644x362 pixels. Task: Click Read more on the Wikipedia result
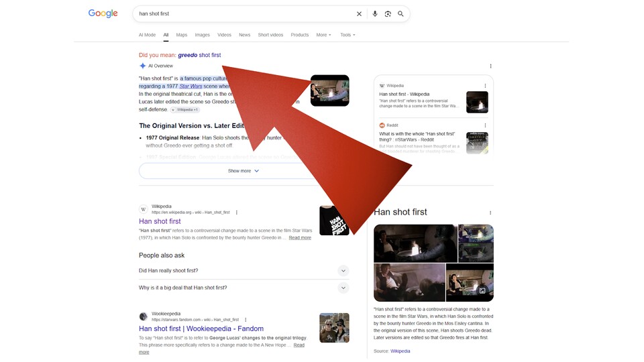pos(300,237)
